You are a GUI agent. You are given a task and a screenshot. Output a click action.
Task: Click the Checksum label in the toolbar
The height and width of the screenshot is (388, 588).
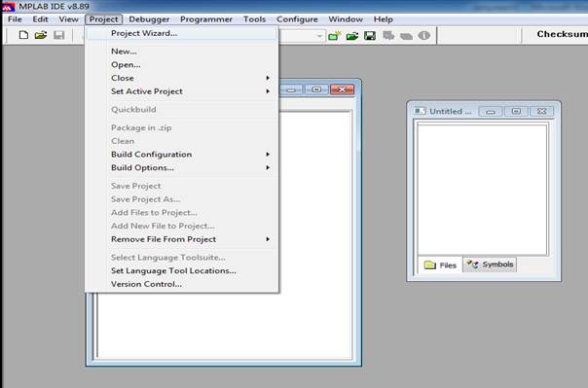tap(562, 34)
